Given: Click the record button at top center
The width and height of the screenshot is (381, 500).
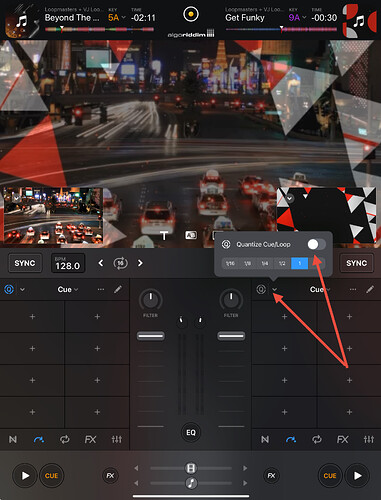Looking at the screenshot, I should click(x=191, y=14).
